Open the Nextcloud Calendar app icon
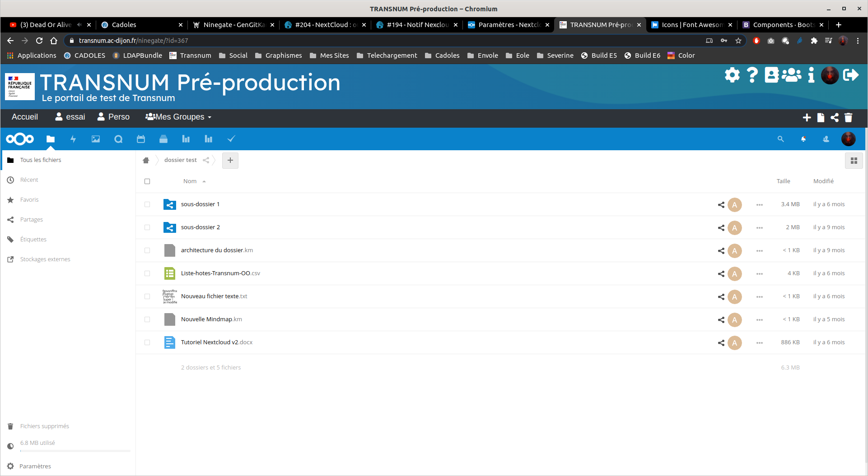Viewport: 868px width, 476px height. [141, 139]
